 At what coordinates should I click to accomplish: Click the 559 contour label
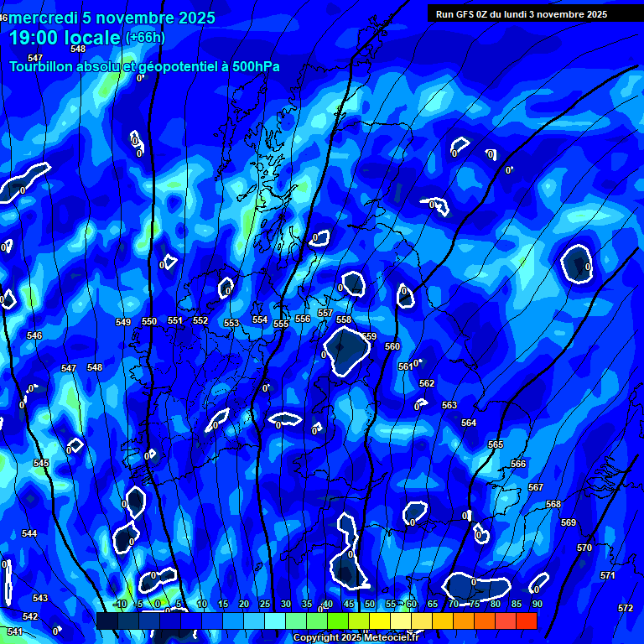tap(369, 336)
